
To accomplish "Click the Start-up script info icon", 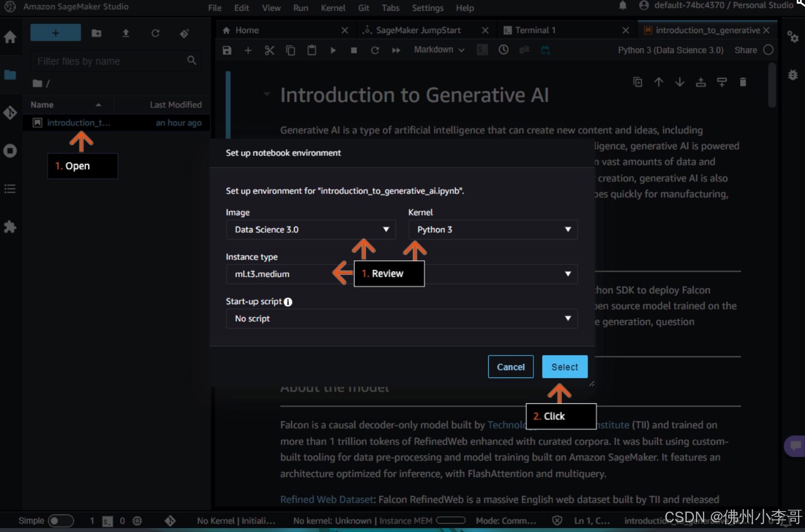I will [288, 302].
